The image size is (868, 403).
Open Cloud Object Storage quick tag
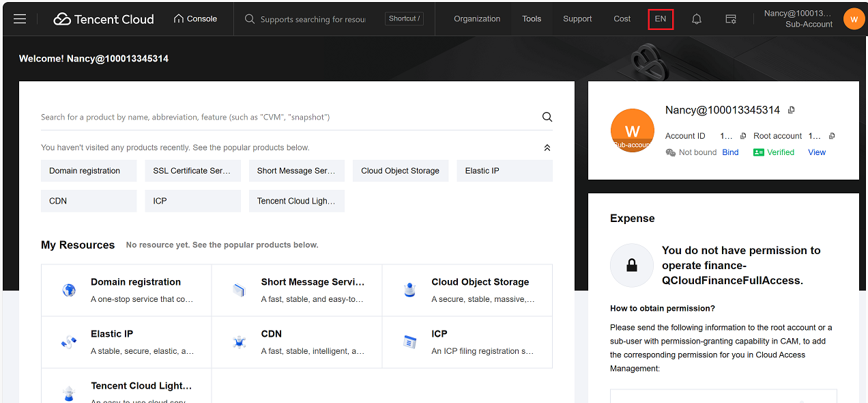pyautogui.click(x=401, y=171)
